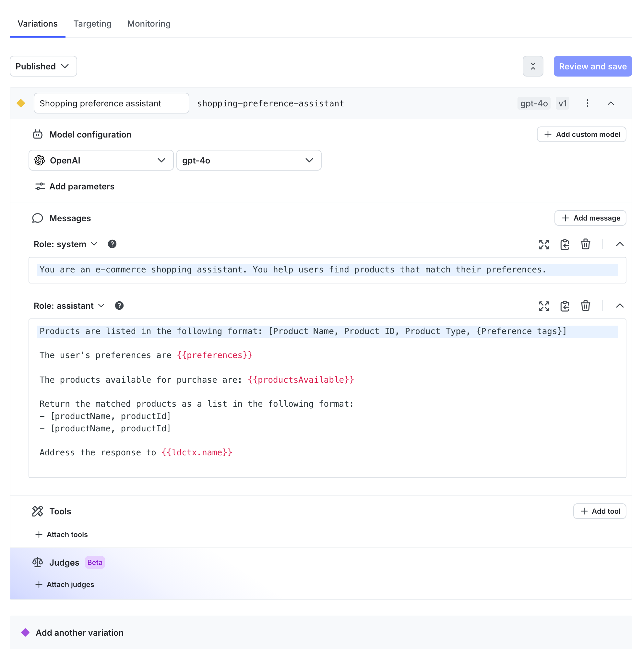Image resolution: width=642 pixels, height=672 pixels.
Task: Open the gpt-4o model dropdown
Action: click(x=249, y=160)
